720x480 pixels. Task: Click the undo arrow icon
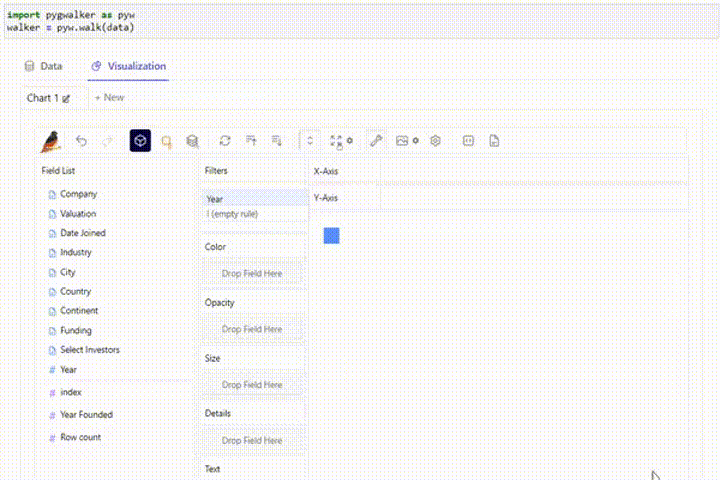click(x=81, y=141)
